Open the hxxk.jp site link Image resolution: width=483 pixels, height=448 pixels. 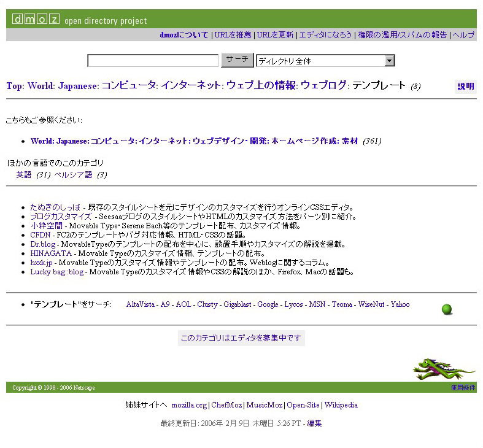(41, 263)
